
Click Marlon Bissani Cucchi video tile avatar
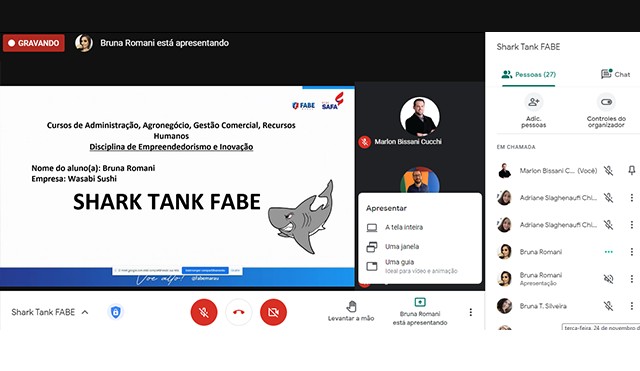pyautogui.click(x=420, y=117)
